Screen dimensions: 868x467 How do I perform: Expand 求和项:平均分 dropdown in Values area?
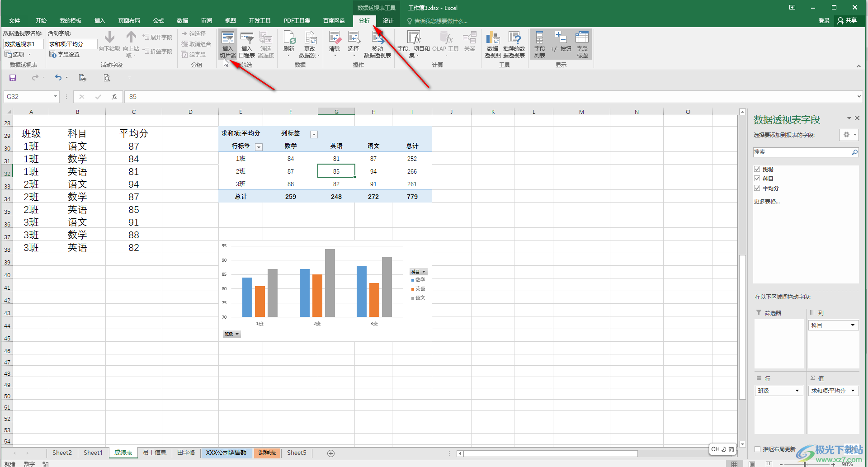tap(853, 391)
